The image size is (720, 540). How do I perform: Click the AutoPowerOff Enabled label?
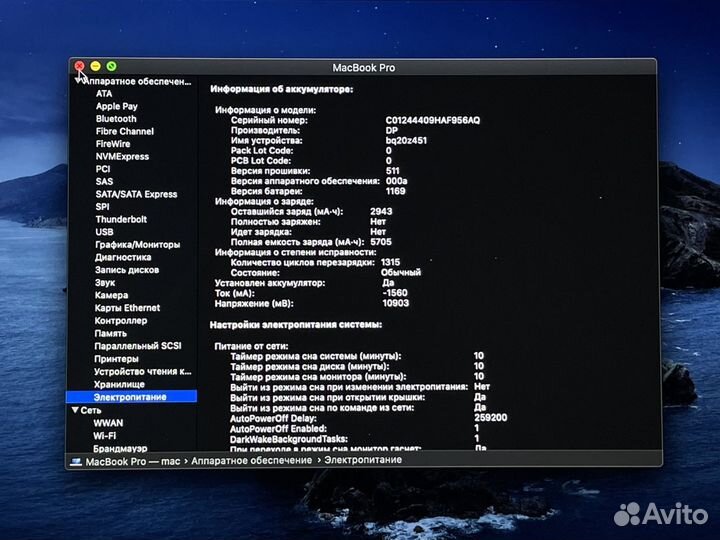tap(278, 429)
